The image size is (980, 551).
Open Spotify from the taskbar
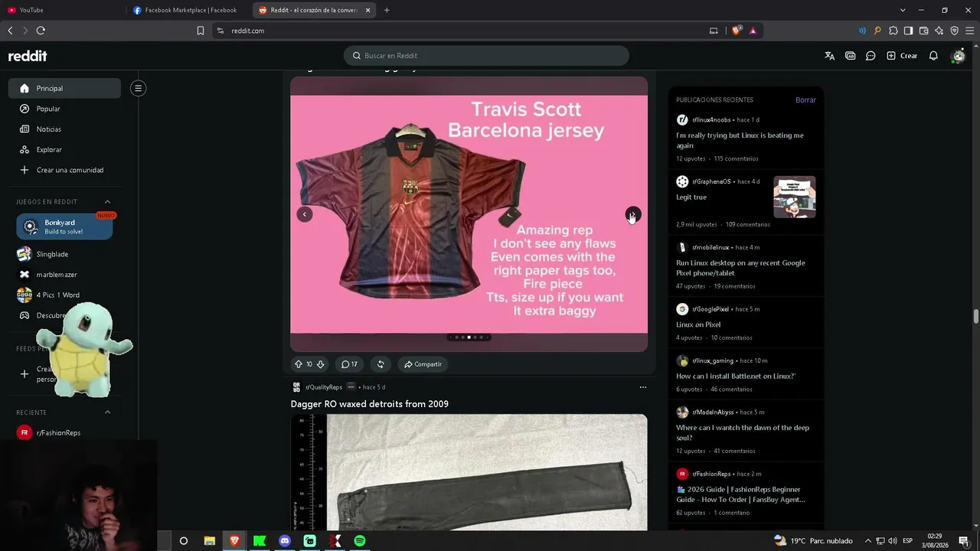click(x=360, y=541)
